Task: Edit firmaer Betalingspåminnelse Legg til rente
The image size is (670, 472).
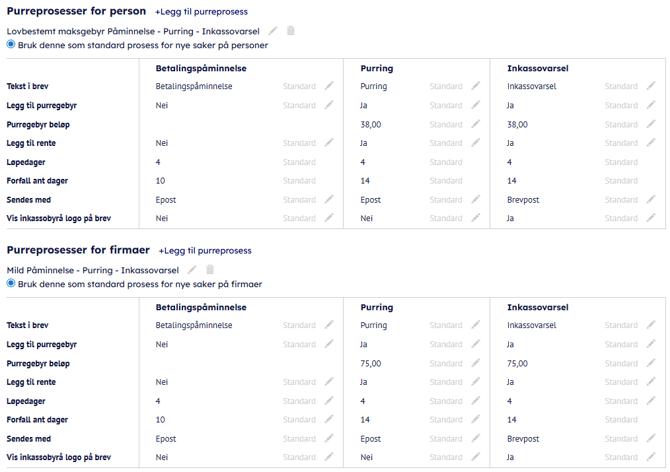Action: click(x=329, y=382)
